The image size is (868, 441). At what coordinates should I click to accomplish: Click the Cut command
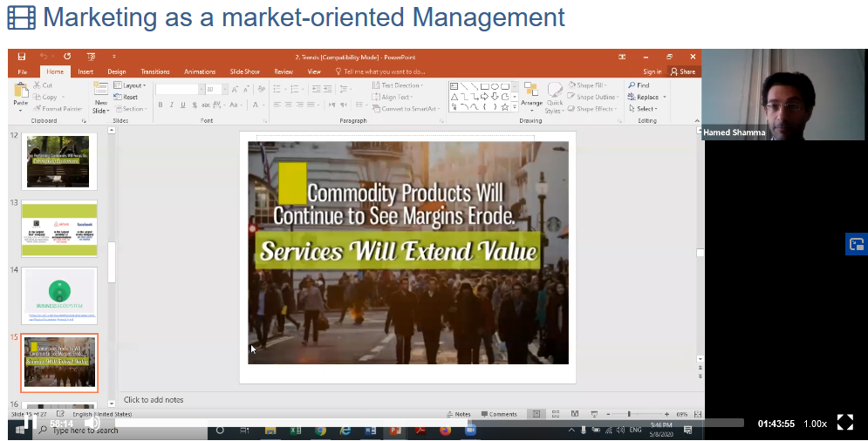43,85
